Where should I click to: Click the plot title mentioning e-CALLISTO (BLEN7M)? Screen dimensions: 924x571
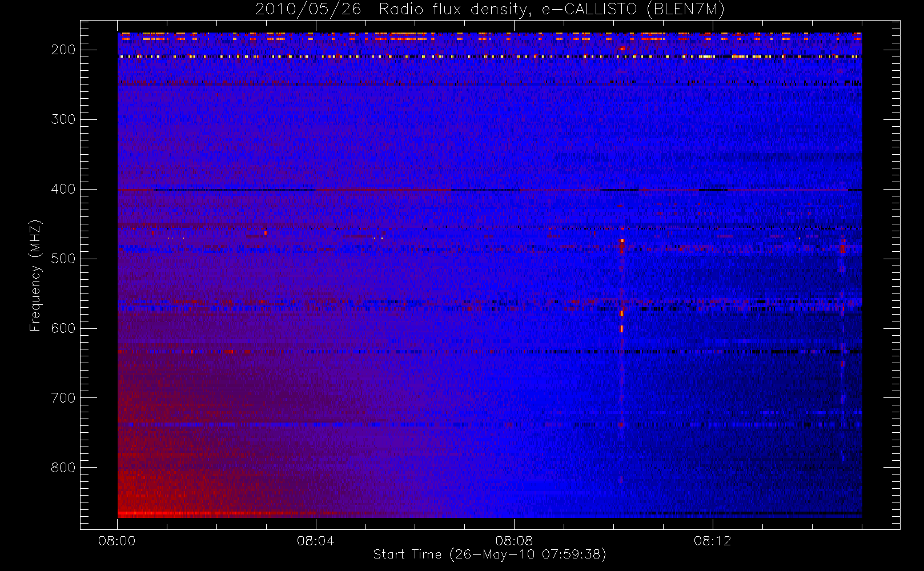pyautogui.click(x=490, y=9)
